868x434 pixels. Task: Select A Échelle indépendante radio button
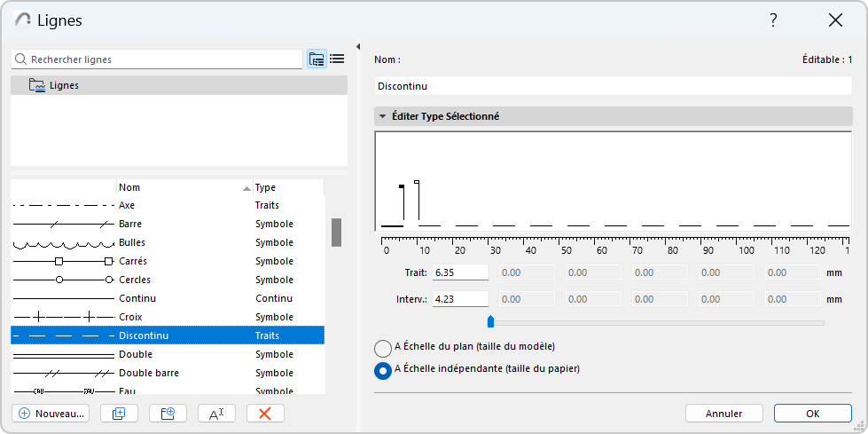pos(383,370)
